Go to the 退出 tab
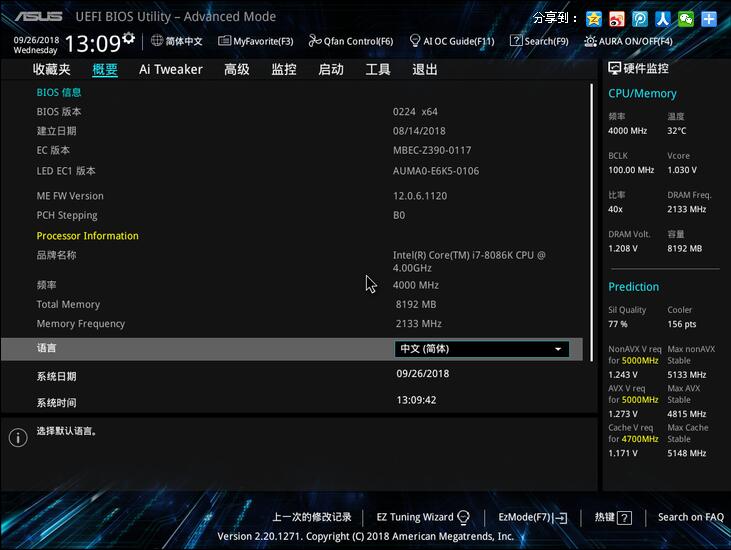731x550 pixels. click(x=425, y=69)
